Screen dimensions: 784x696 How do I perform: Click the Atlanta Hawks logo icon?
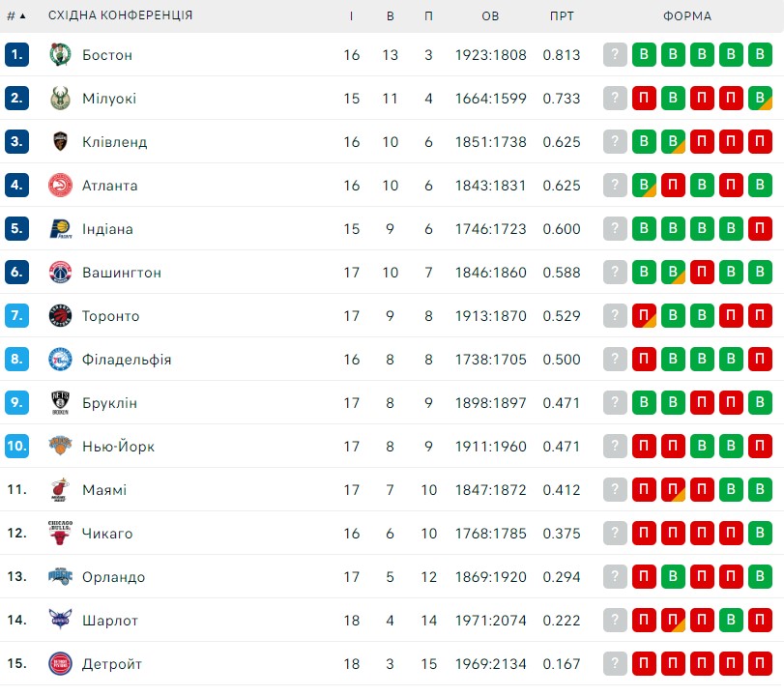60,185
